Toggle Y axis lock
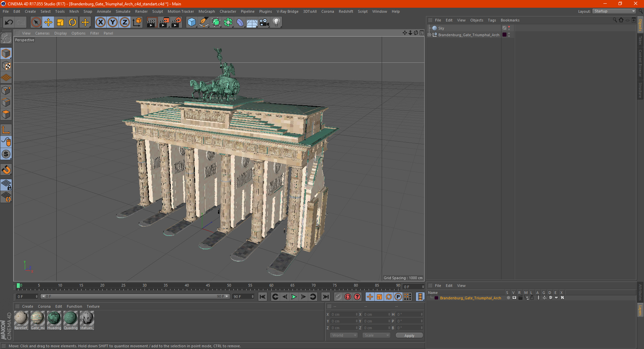The height and width of the screenshot is (349, 644). (x=113, y=22)
